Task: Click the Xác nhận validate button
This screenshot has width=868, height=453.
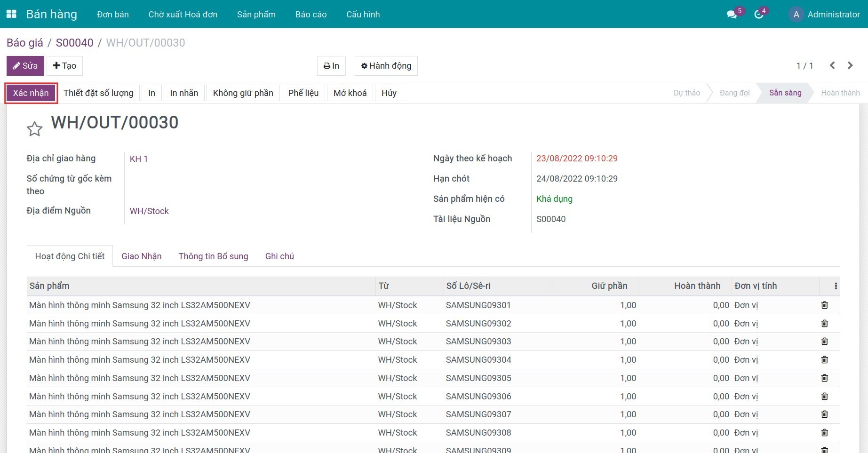Action: [x=31, y=93]
